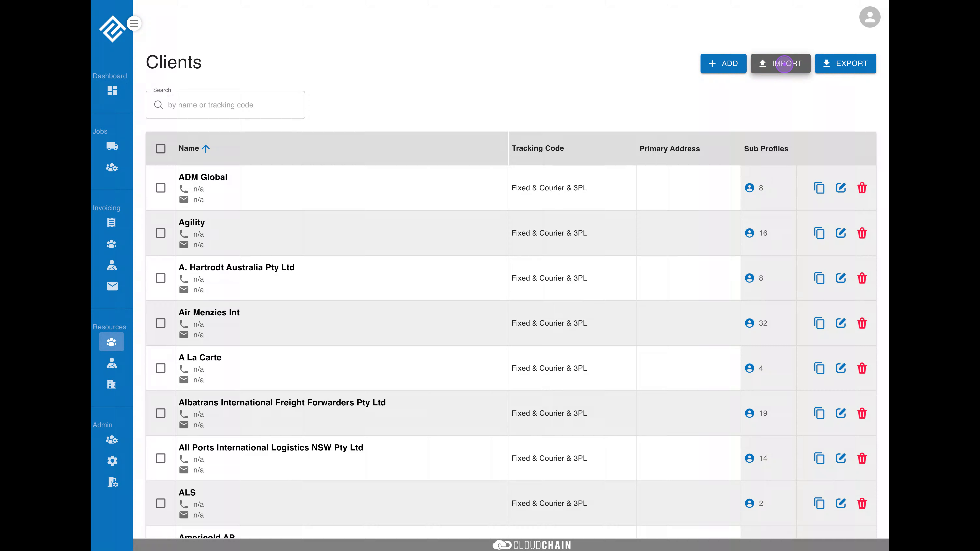The height and width of the screenshot is (551, 980).
Task: Focus the search by name field
Action: click(x=225, y=105)
